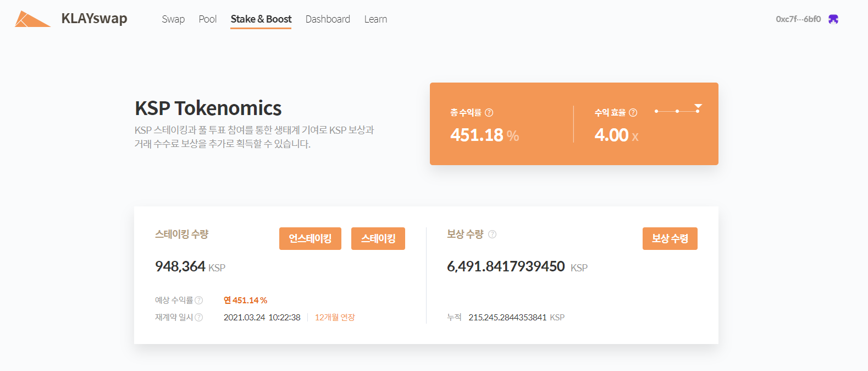Click the KSP Tokenomics heading
Viewport: 868px width, 371px height.
point(208,108)
